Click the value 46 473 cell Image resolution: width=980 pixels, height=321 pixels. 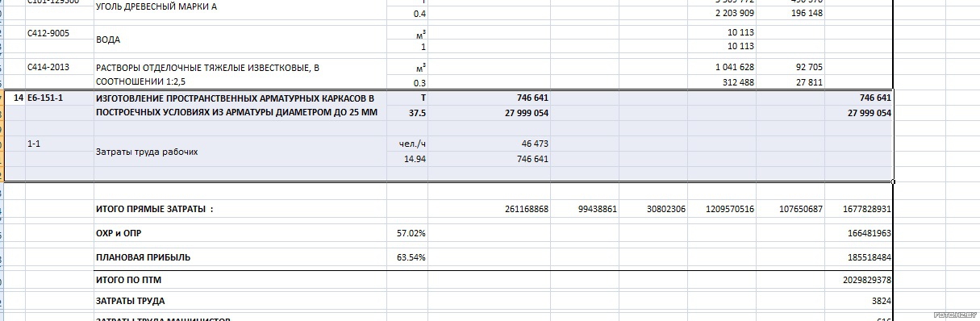point(489,144)
